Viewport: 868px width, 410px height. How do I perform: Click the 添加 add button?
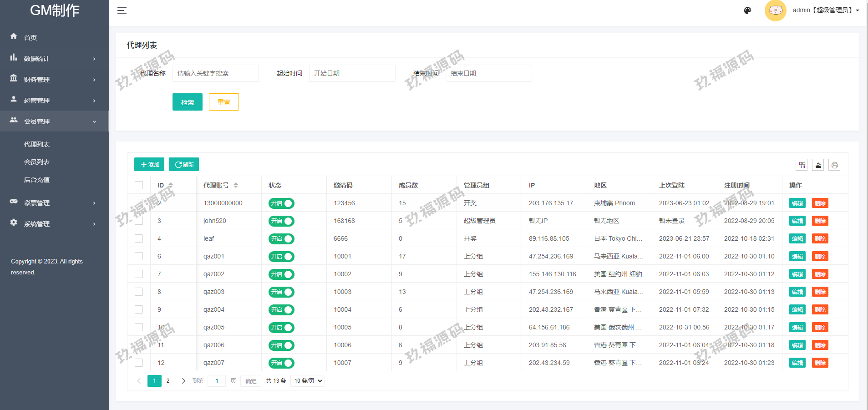(x=149, y=164)
